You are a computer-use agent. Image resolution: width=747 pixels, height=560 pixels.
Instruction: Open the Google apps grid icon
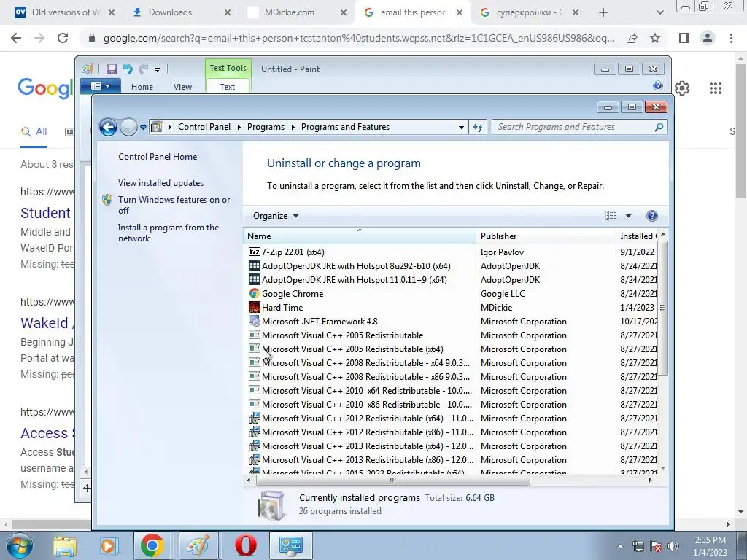click(x=716, y=88)
